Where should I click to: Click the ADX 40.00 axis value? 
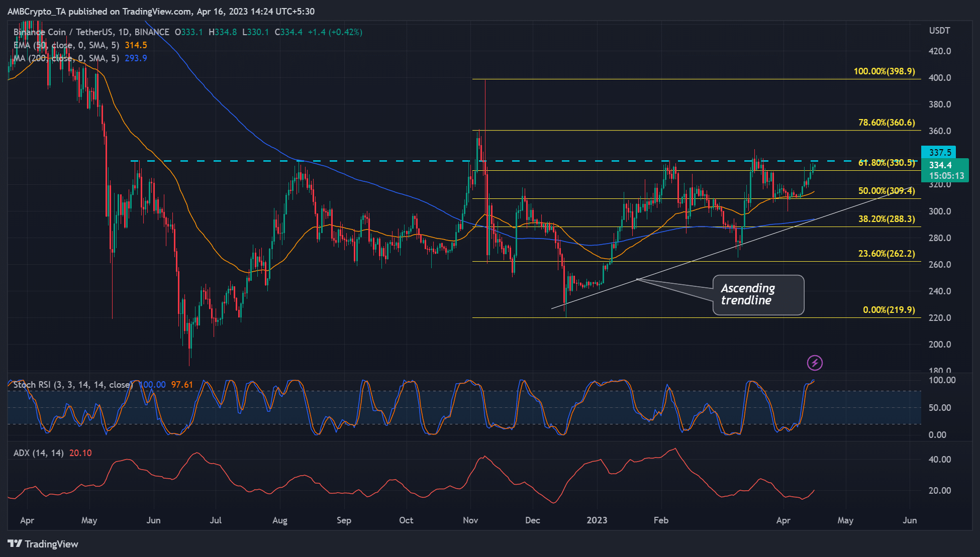940,459
